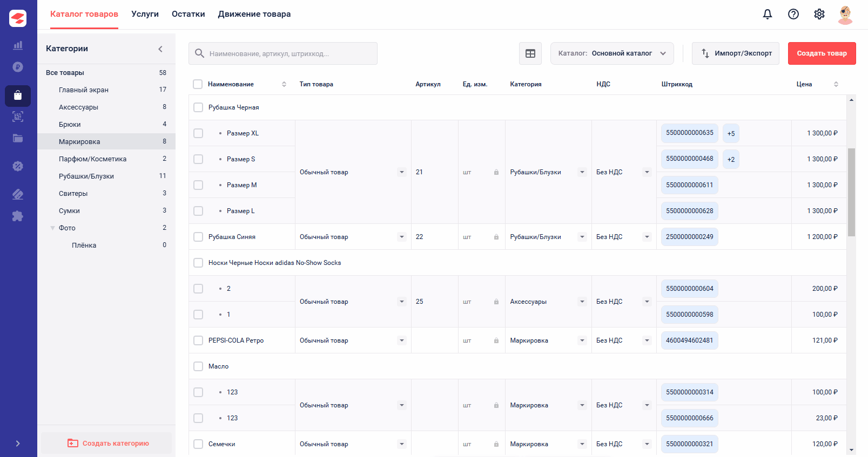Viewport: 868px width, 457px height.
Task: Click sort arrows next to Наименование
Action: click(x=284, y=84)
